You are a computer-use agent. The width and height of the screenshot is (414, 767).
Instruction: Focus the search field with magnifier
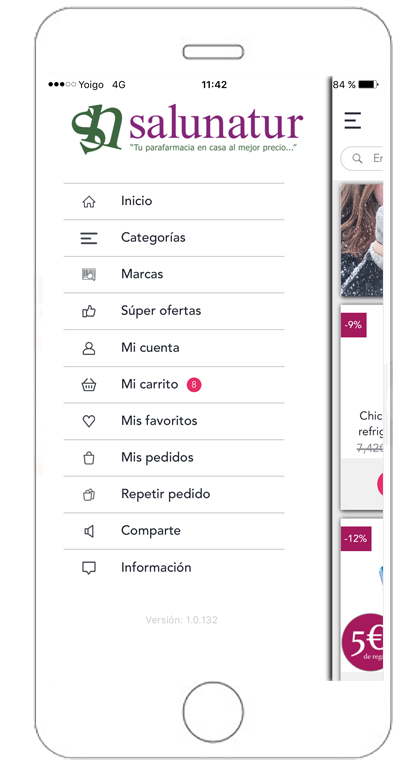362,158
